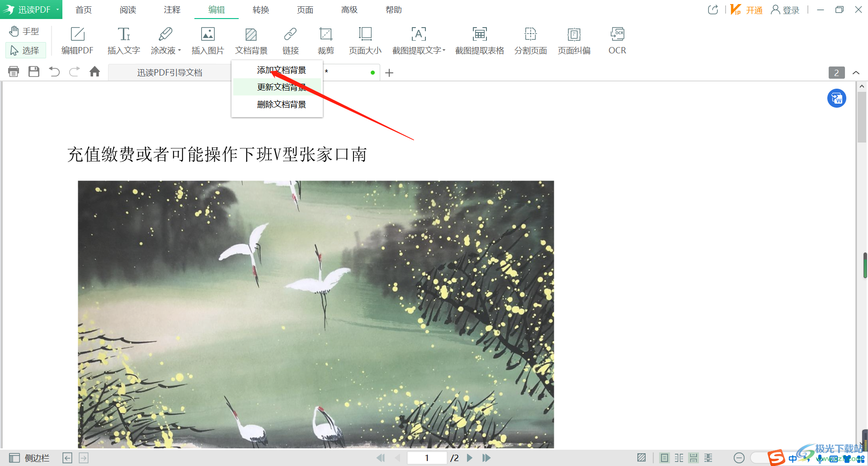Toggle the 侧边栏 sidebar
The width and height of the screenshot is (868, 466).
click(x=29, y=458)
